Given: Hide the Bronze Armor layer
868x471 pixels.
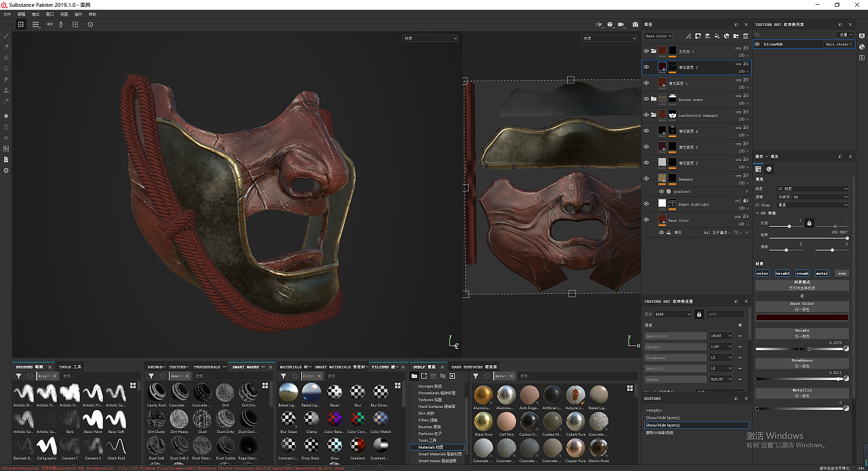Looking at the screenshot, I should tap(646, 99).
